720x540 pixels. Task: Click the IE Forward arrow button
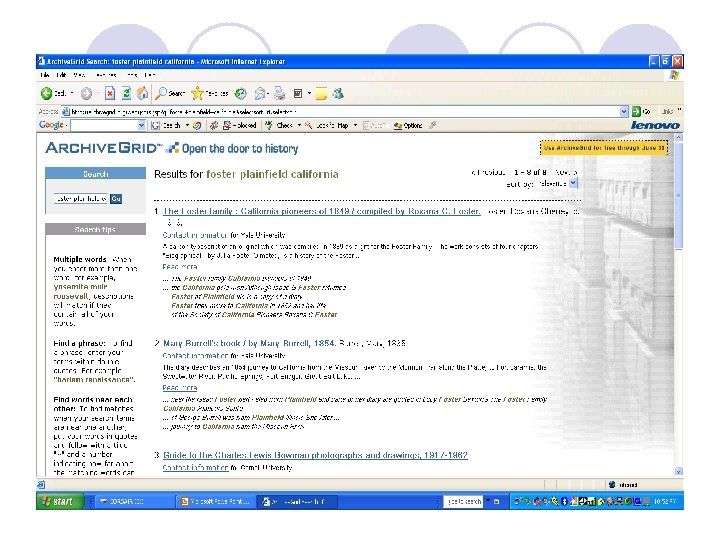tap(86, 94)
